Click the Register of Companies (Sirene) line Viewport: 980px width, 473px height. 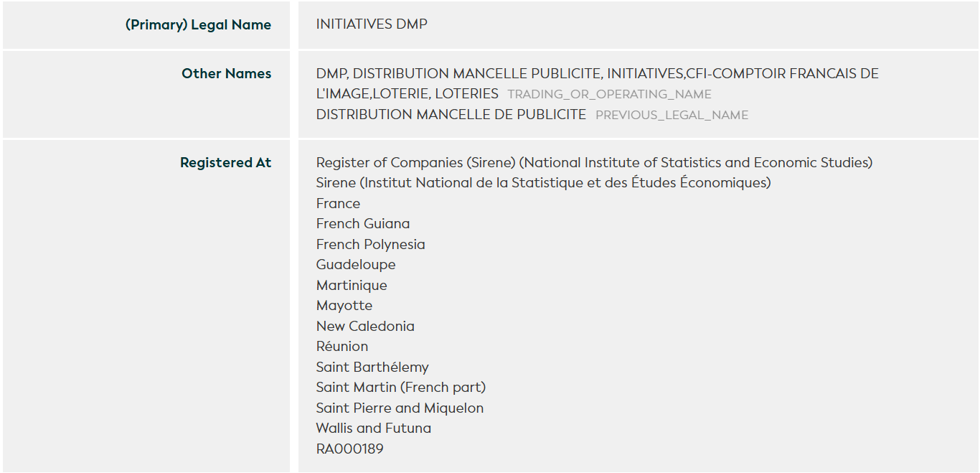(x=594, y=162)
